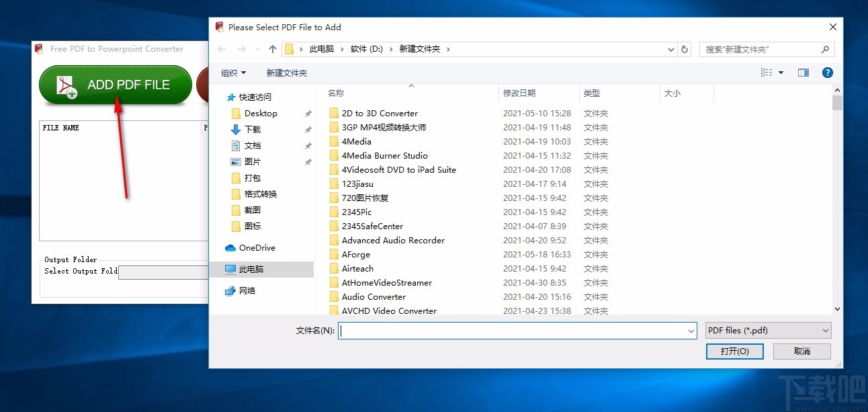Open the 图片 pinned folder in sidebar

click(x=253, y=161)
